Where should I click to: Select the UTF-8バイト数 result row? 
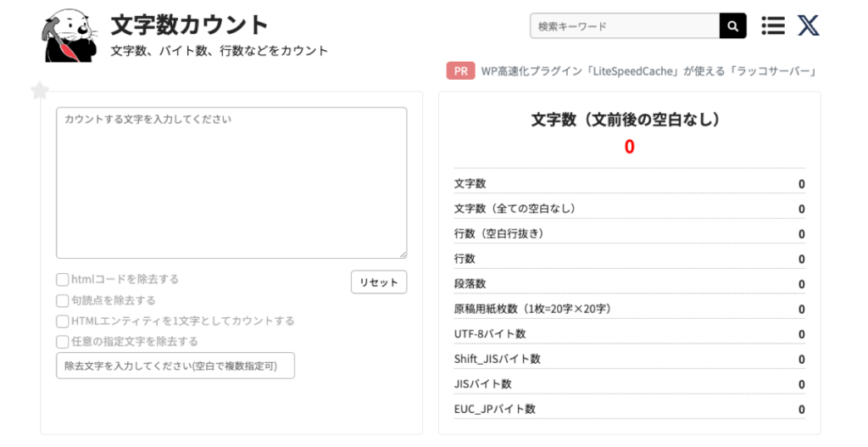[629, 334]
